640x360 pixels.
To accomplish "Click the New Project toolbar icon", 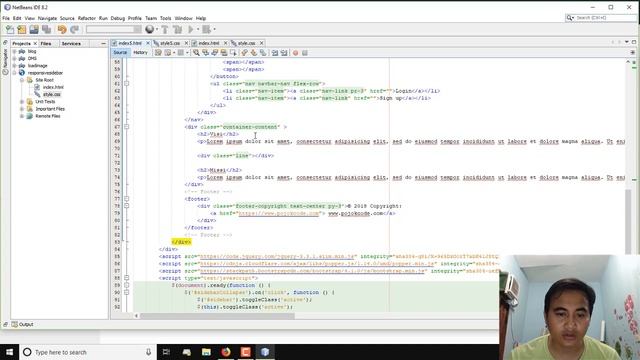I will click(x=22, y=29).
